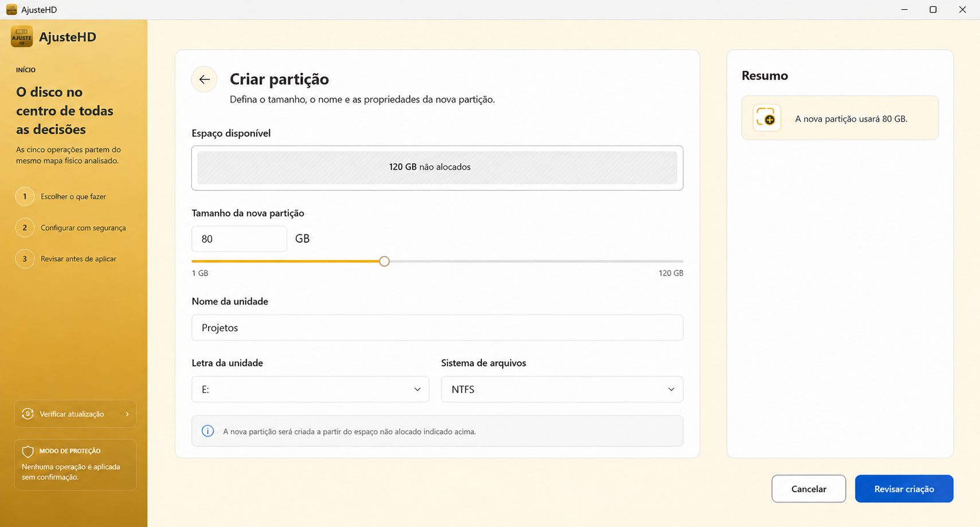980x527 pixels.
Task: Click the 1 GB slider minimum label
Action: 200,273
